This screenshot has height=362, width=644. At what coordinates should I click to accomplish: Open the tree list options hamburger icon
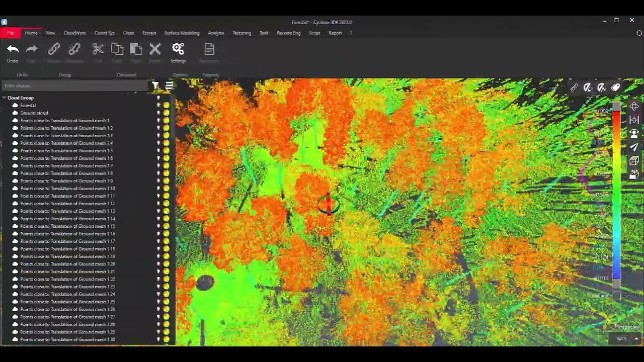[169, 86]
